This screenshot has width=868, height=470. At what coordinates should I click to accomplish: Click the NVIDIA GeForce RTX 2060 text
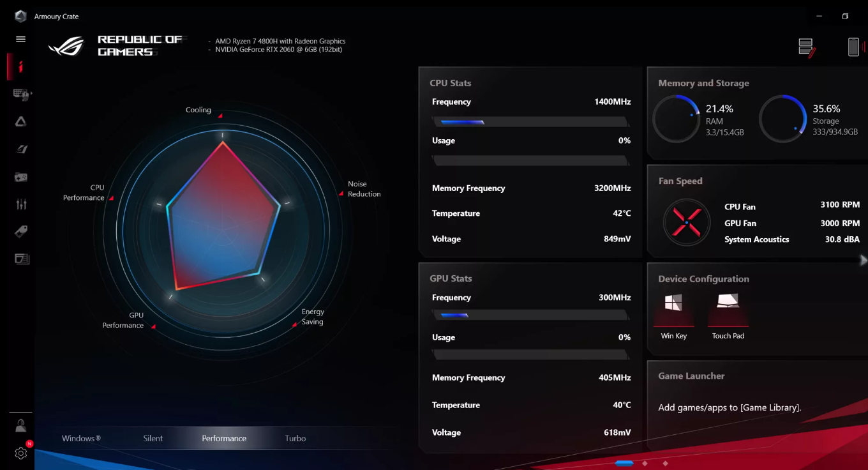point(279,49)
